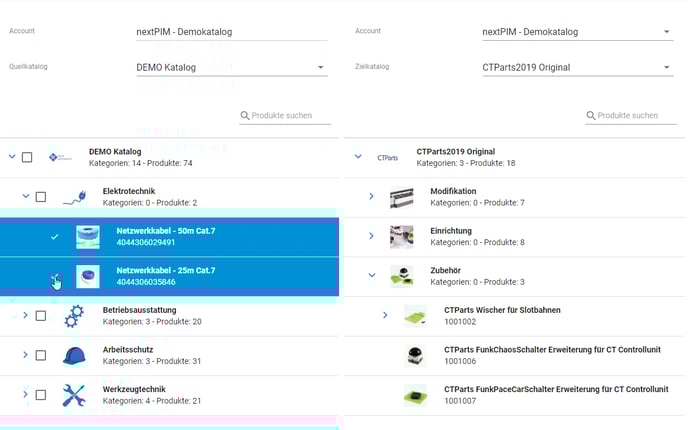
Task: Select Netzwerkkabel - 50m Cat.7 title
Action: (166, 231)
